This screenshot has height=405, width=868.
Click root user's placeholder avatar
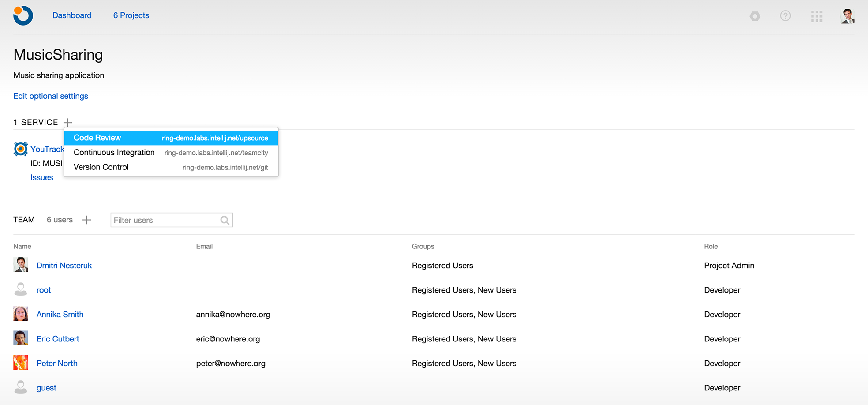21,289
